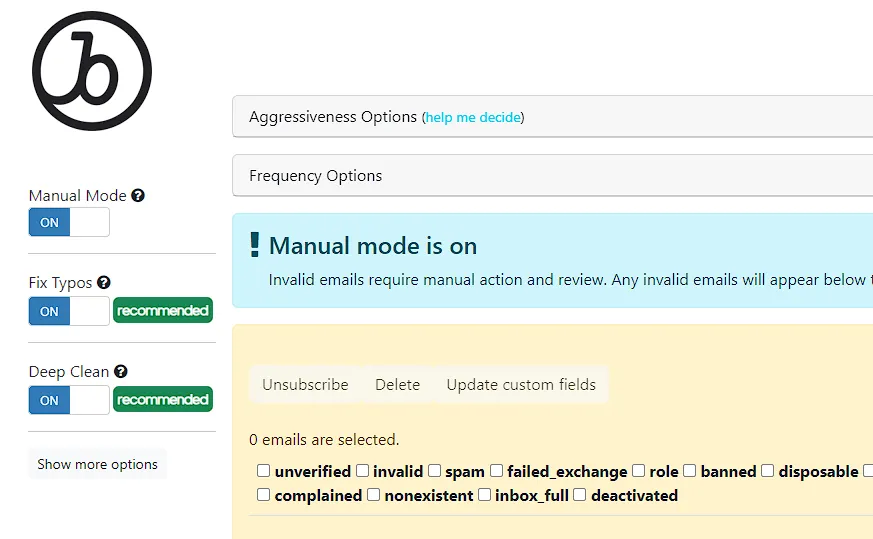The height and width of the screenshot is (539, 873).
Task: Click Show more options button
Action: coord(97,464)
